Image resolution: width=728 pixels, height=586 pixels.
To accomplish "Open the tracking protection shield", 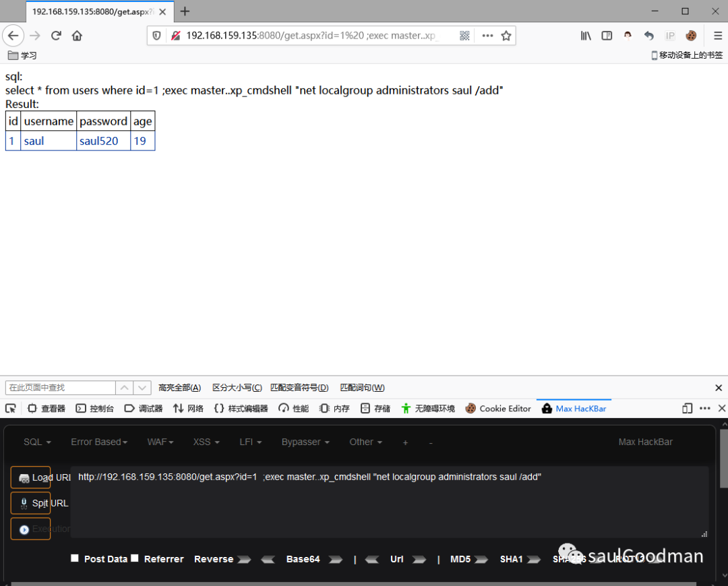I will pos(157,36).
